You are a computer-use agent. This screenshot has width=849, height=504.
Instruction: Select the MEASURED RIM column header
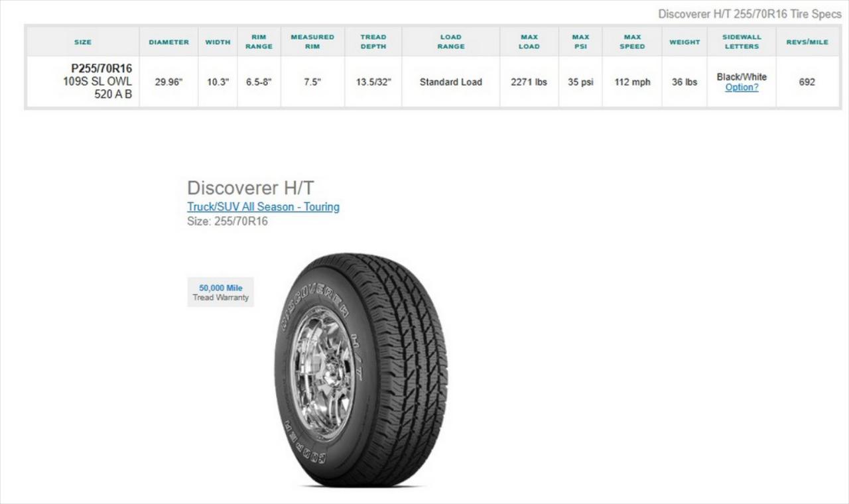(x=312, y=42)
